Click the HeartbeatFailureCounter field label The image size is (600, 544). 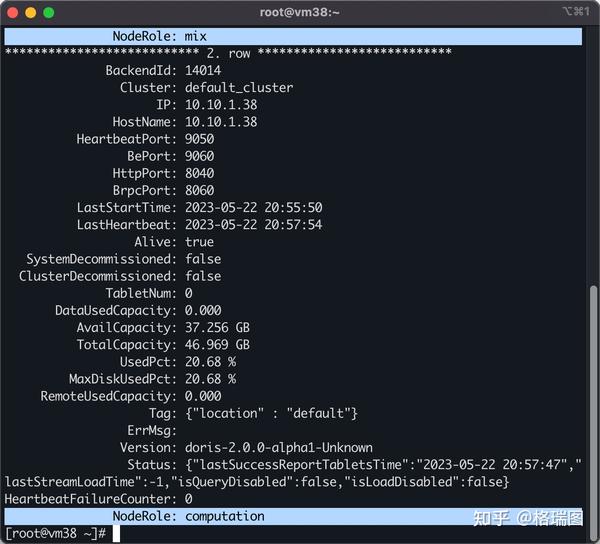pyautogui.click(x=91, y=499)
